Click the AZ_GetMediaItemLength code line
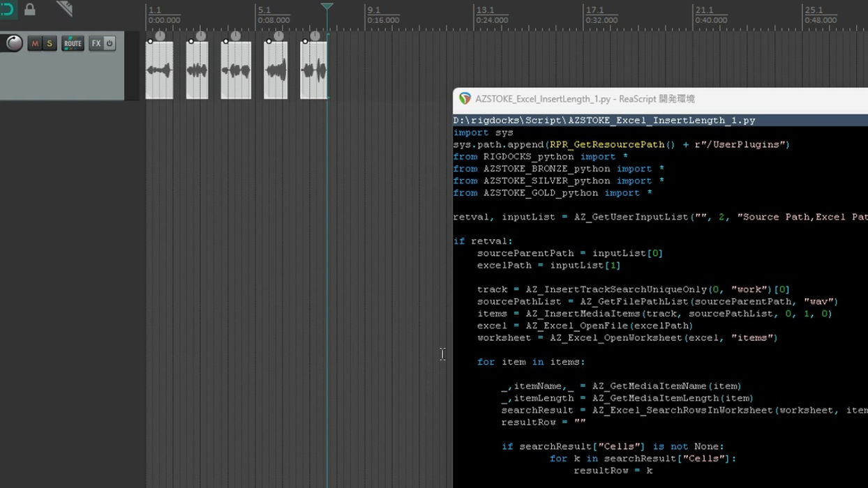Viewport: 868px width, 488px height. (627, 398)
